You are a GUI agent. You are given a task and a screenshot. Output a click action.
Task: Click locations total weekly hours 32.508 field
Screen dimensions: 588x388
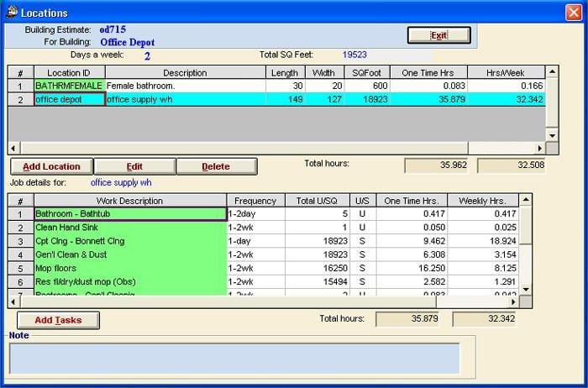click(x=511, y=165)
